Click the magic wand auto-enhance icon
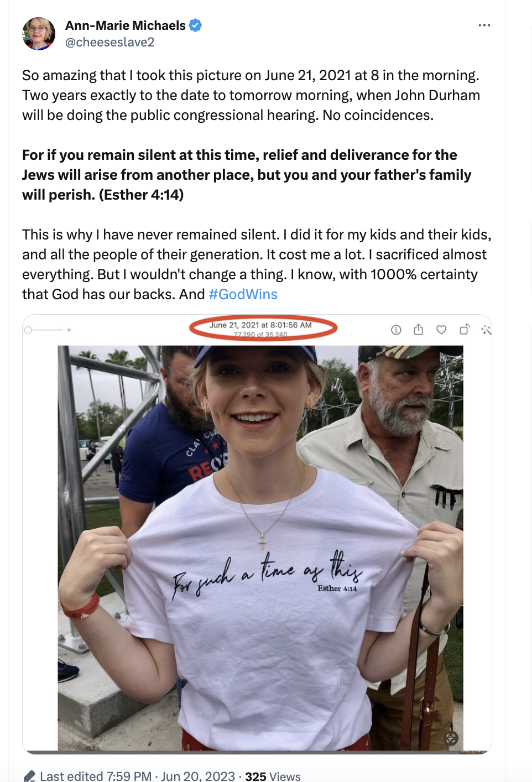 click(486, 330)
